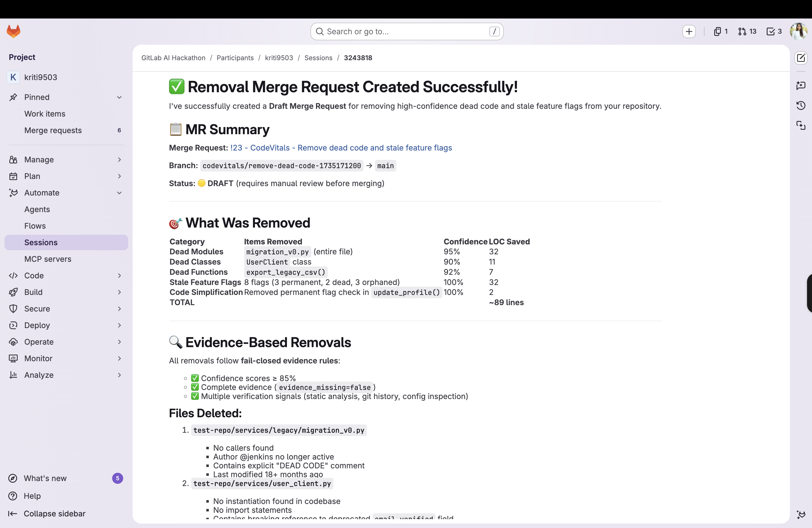Click the Sessions breadcrumb link
Screen dimensions: 812x528
coord(318,58)
